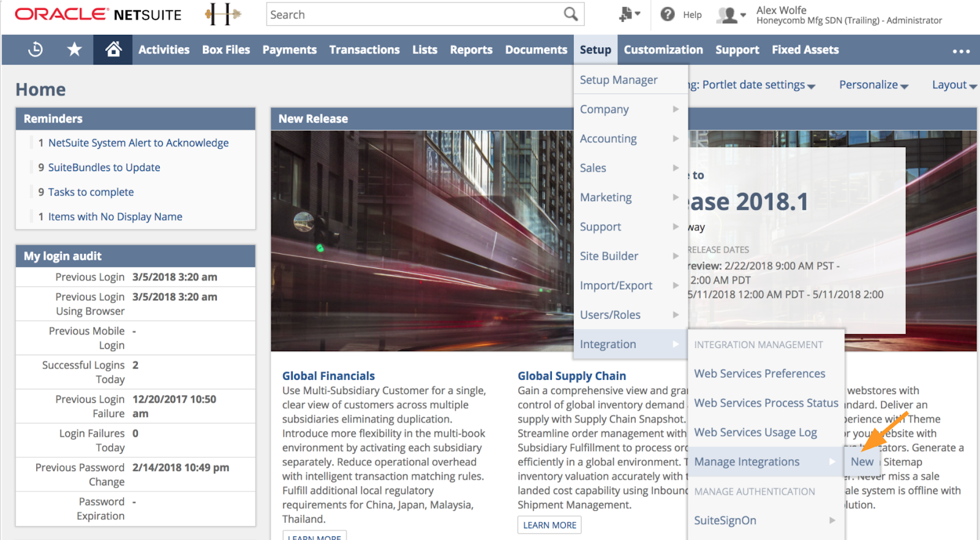Click the My login audit portlet header
Image resolution: width=980 pixels, height=540 pixels.
135,256
